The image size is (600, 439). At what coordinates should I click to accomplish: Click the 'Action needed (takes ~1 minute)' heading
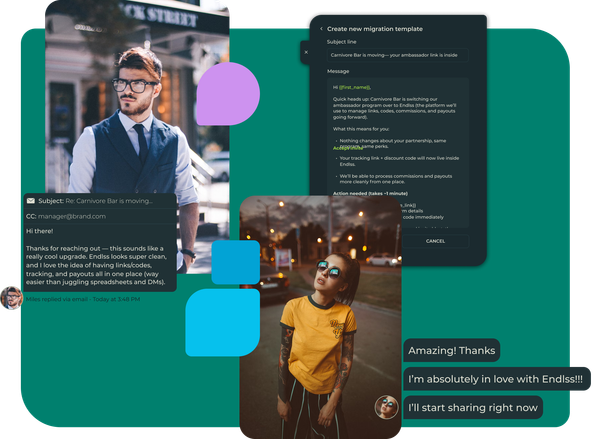click(370, 194)
